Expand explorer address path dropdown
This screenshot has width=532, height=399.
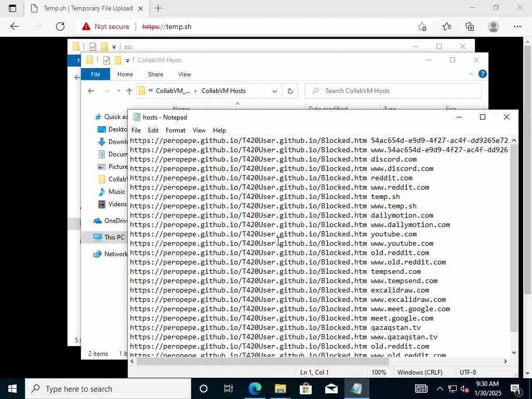[275, 91]
